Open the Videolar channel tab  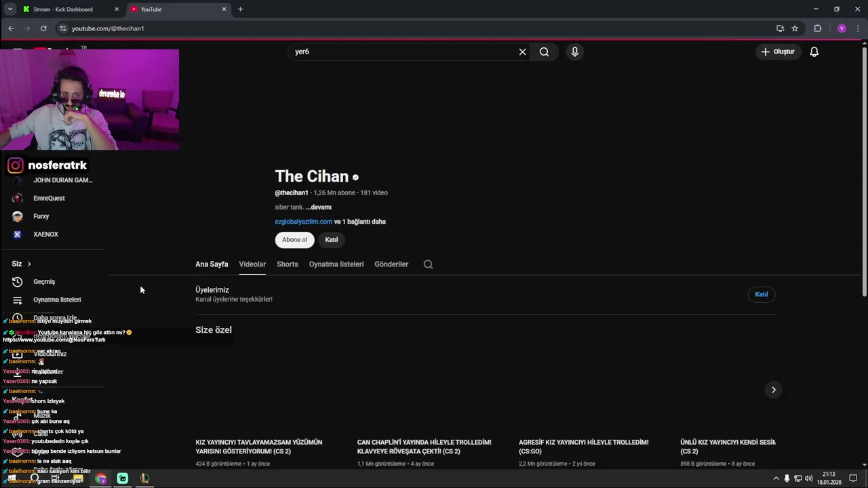point(252,264)
